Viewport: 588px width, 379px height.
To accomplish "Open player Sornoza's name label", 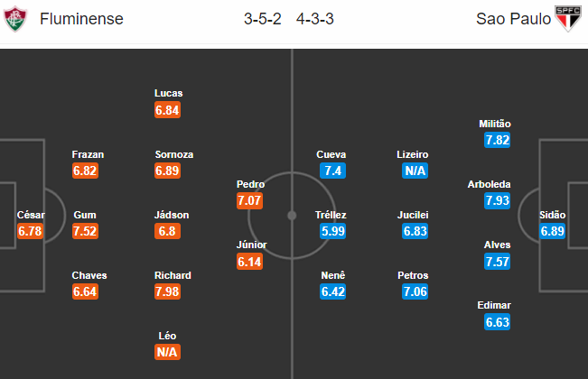I will (x=174, y=154).
